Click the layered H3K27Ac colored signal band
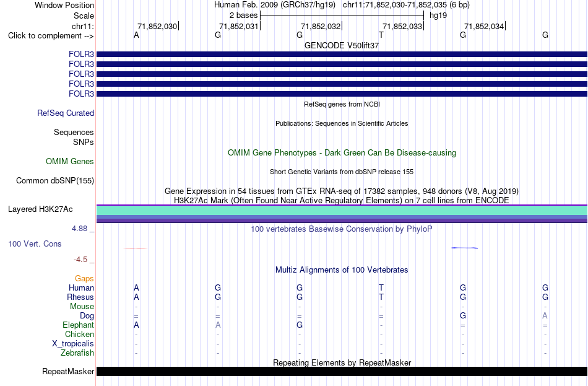The image size is (588, 386). tap(342, 214)
